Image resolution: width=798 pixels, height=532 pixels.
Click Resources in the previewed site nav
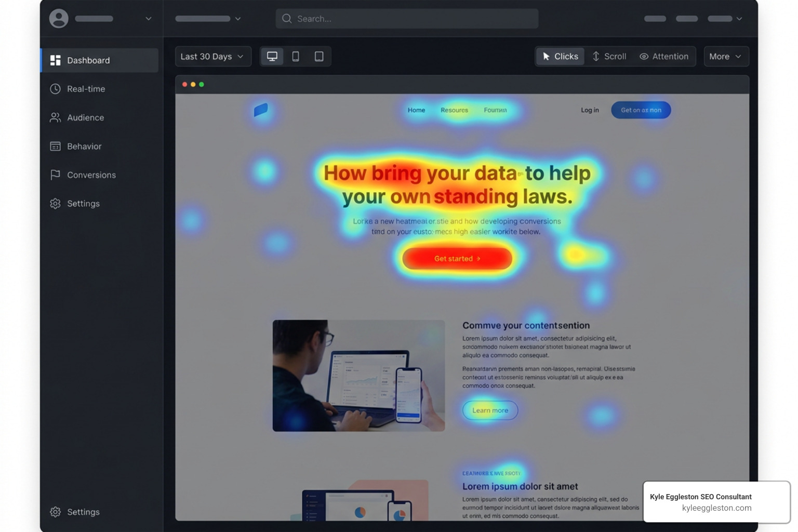point(454,110)
